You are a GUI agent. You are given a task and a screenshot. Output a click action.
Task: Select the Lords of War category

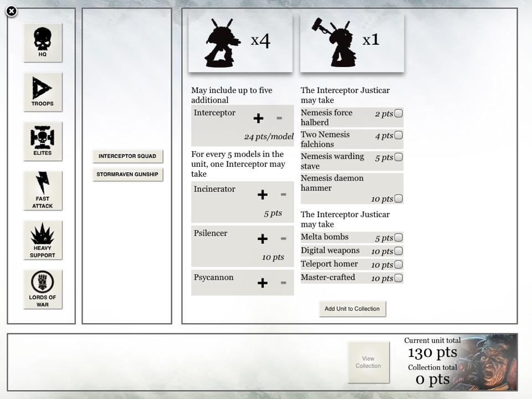point(43,289)
